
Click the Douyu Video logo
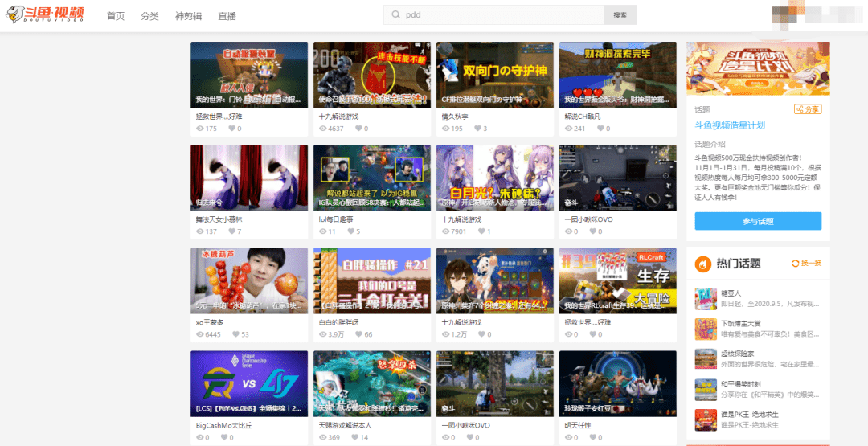point(47,15)
